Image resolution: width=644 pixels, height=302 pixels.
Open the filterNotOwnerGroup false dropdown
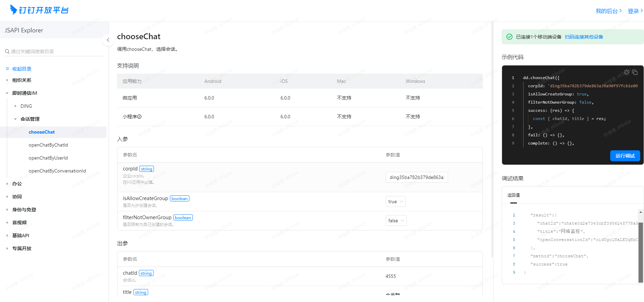click(x=396, y=221)
